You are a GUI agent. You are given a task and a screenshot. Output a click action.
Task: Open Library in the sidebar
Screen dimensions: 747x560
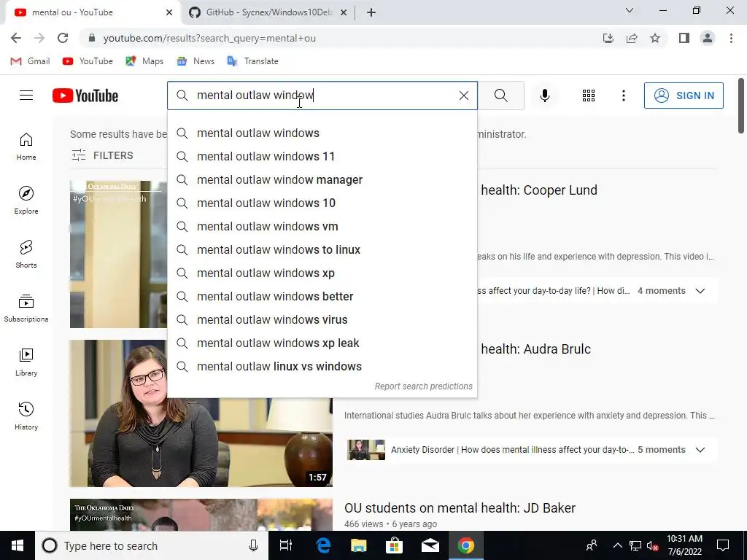(x=26, y=362)
